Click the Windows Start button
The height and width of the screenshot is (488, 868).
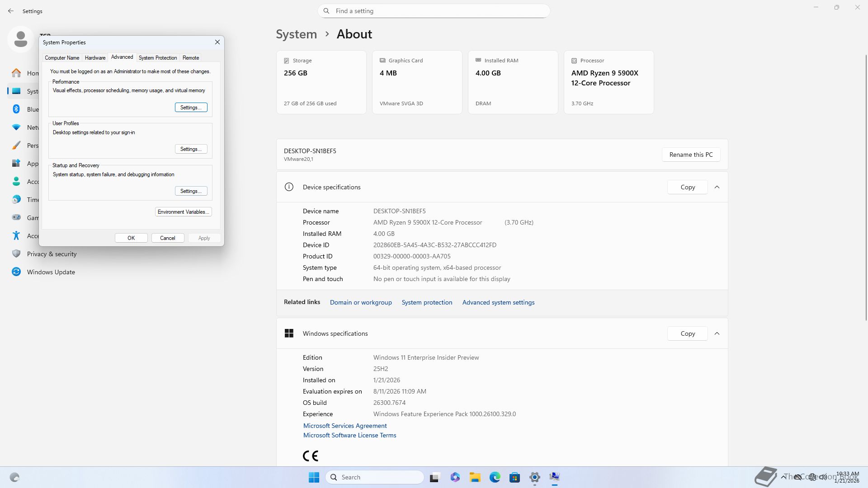tap(314, 477)
